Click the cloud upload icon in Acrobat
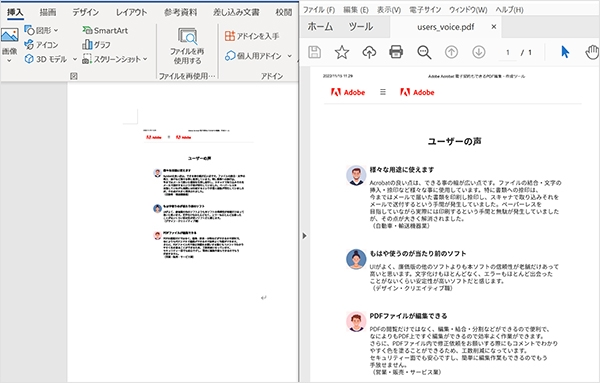 [369, 52]
